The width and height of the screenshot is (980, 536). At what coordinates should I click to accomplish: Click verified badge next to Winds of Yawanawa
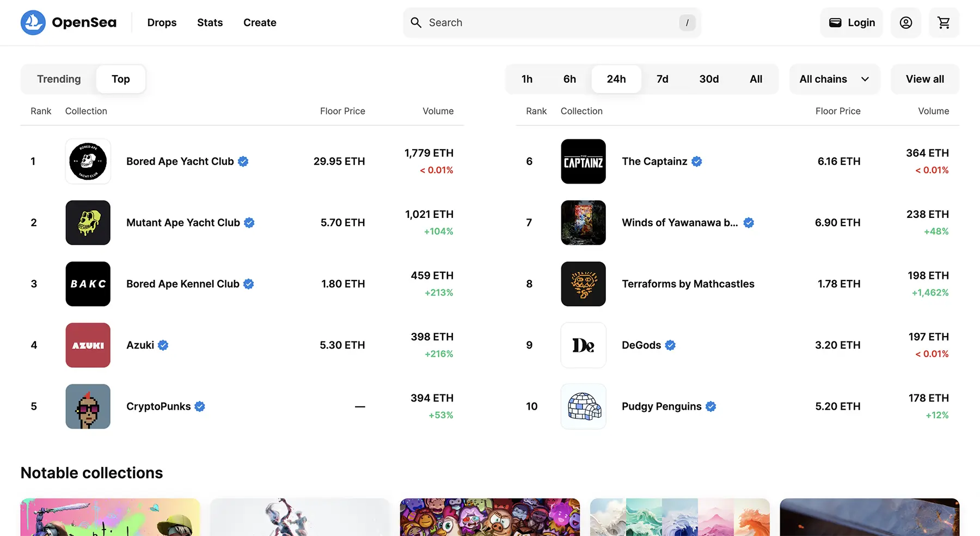[x=749, y=223]
